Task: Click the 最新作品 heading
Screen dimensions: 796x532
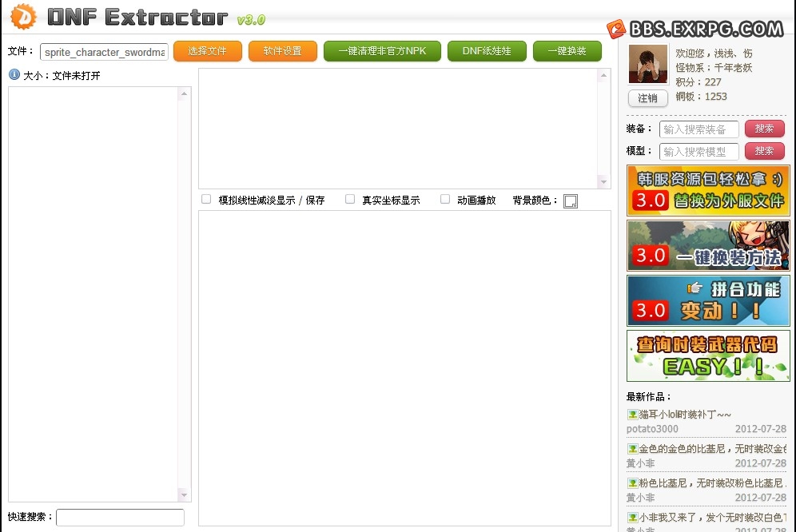Action: click(648, 396)
